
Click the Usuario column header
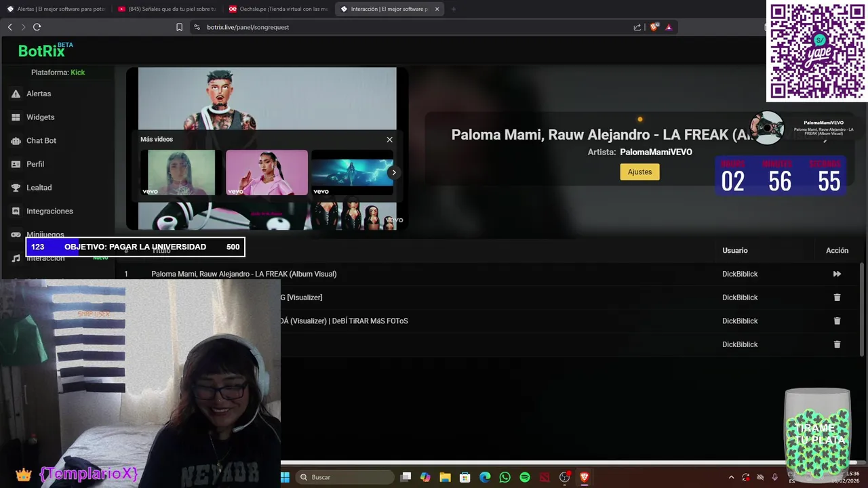tap(735, 251)
